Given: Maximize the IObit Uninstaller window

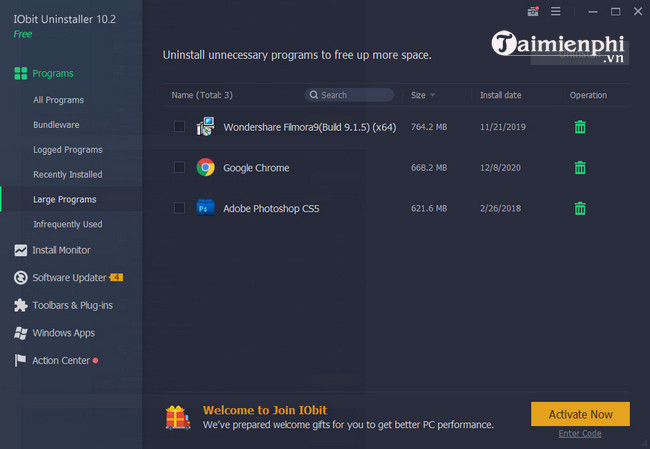Looking at the screenshot, I should tap(616, 12).
